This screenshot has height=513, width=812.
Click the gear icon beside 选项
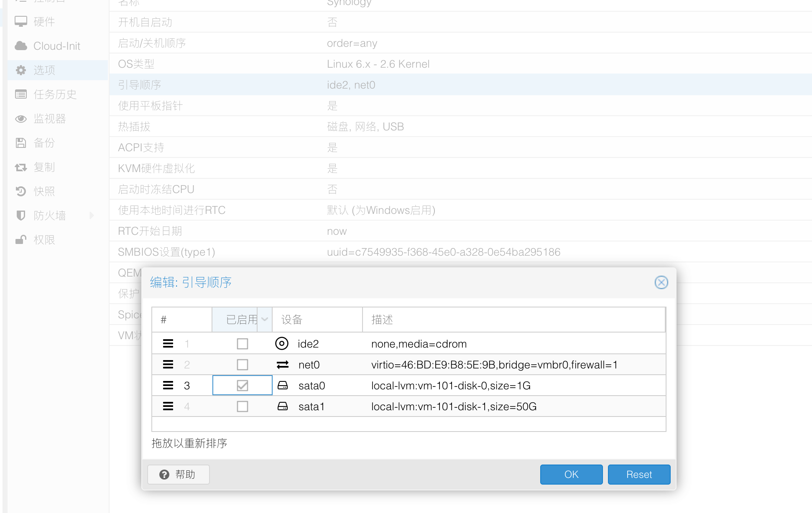pos(21,70)
